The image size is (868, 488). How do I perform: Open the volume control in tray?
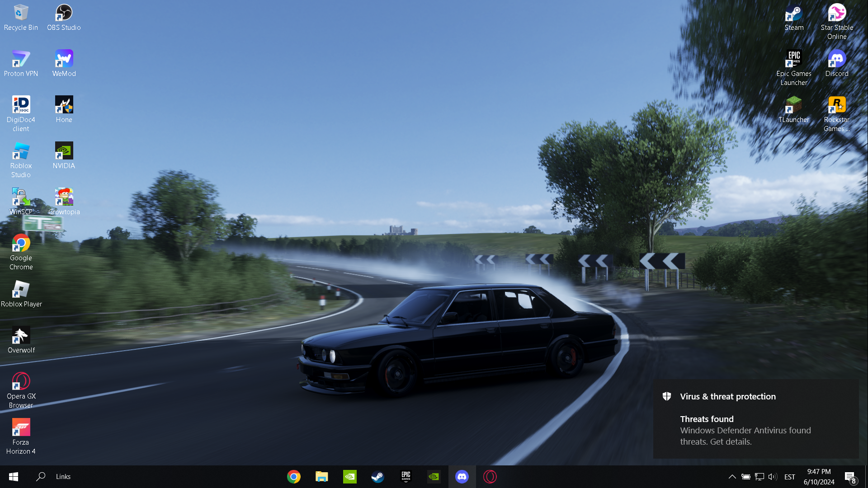tap(772, 477)
